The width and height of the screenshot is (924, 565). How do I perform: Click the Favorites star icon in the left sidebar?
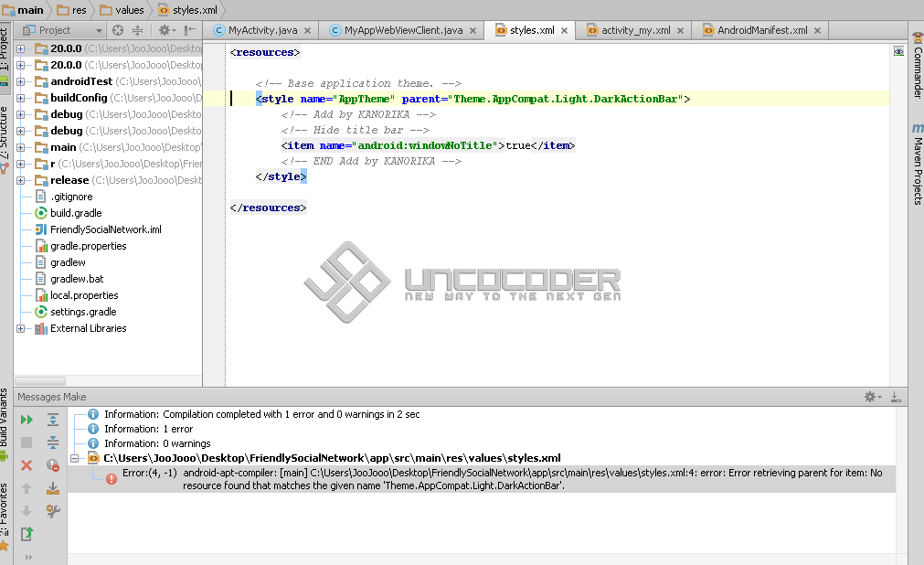(x=5, y=546)
